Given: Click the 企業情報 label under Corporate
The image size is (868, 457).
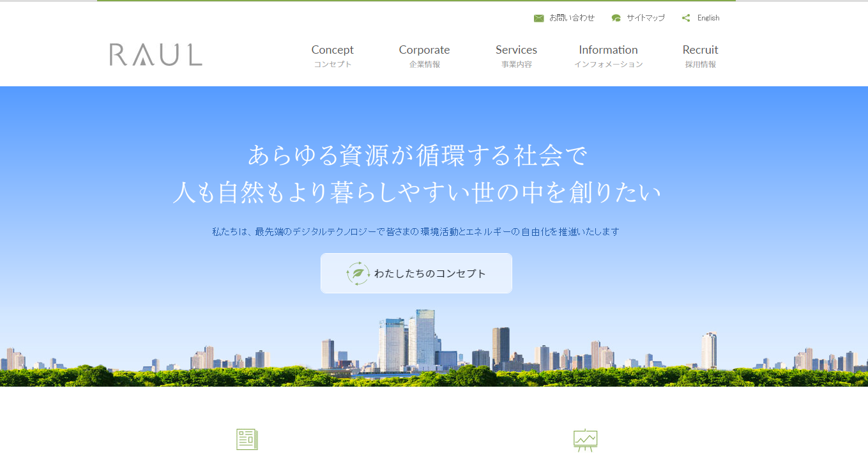Looking at the screenshot, I should click(x=425, y=65).
